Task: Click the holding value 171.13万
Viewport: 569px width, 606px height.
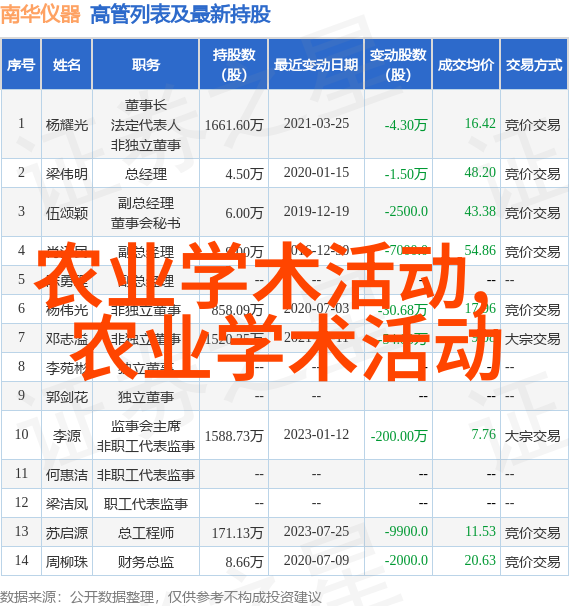Action: [x=237, y=533]
